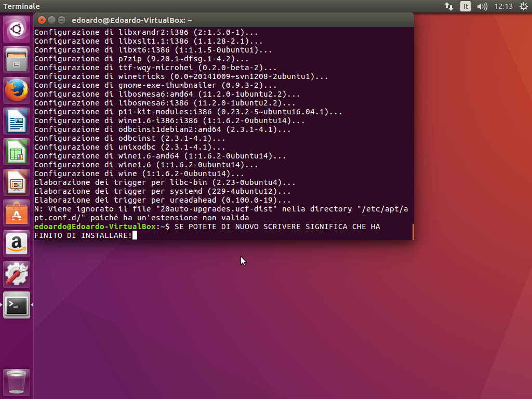Close the terminal window

click(42, 20)
